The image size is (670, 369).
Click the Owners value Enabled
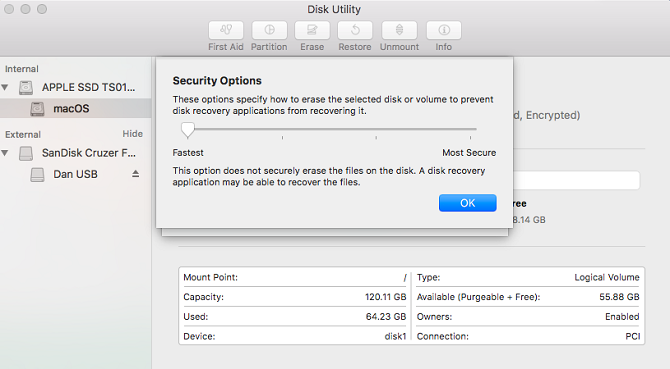[x=622, y=316]
